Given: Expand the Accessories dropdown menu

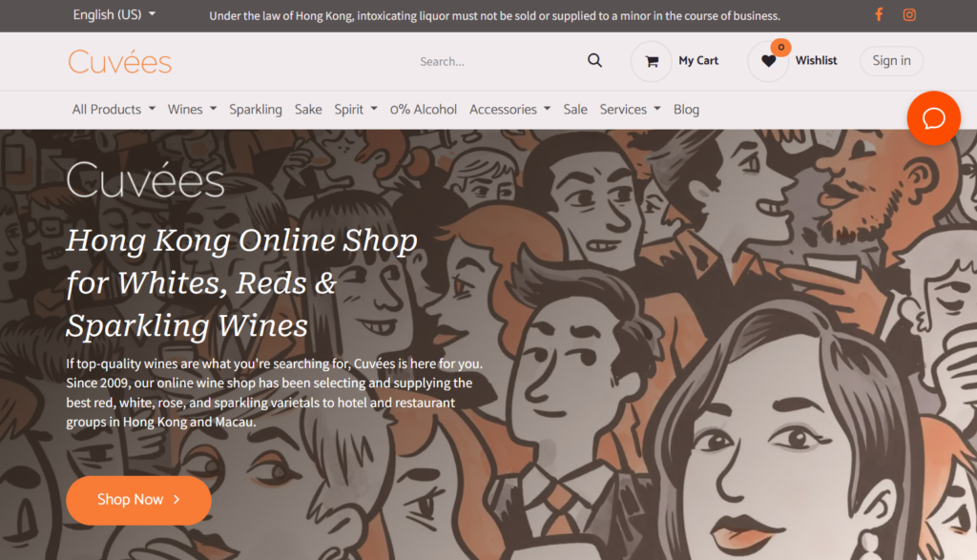Looking at the screenshot, I should pyautogui.click(x=509, y=110).
